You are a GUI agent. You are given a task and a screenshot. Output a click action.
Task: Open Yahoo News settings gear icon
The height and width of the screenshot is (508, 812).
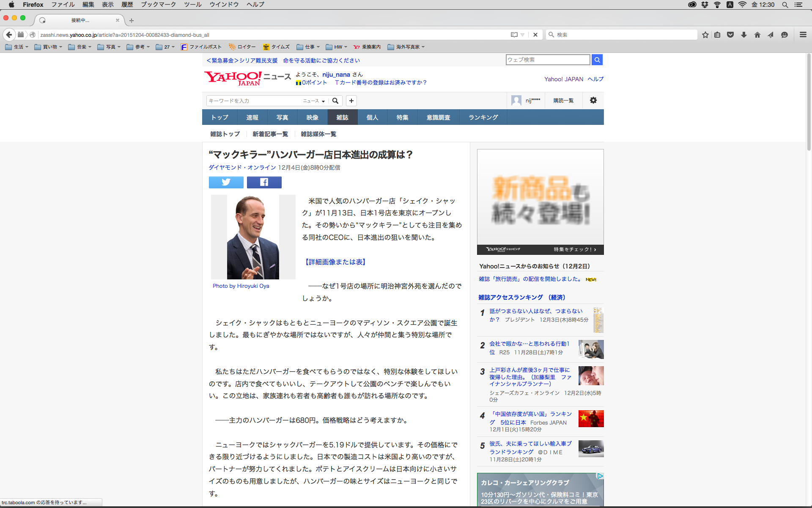click(x=593, y=100)
